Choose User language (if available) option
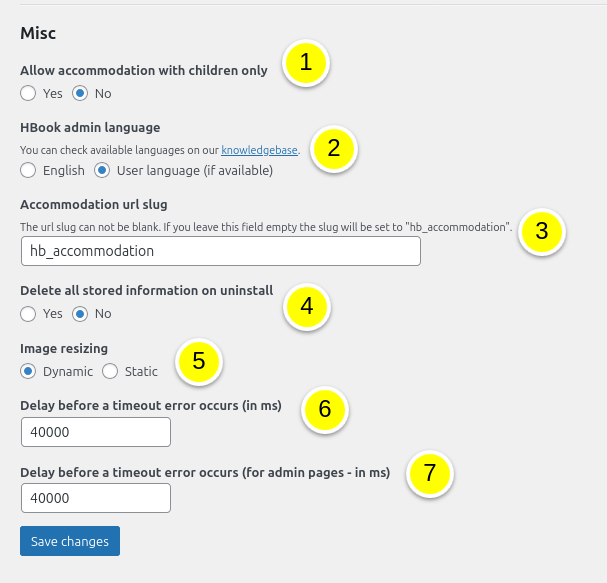Screen dimensions: 607x583 pyautogui.click(x=103, y=170)
